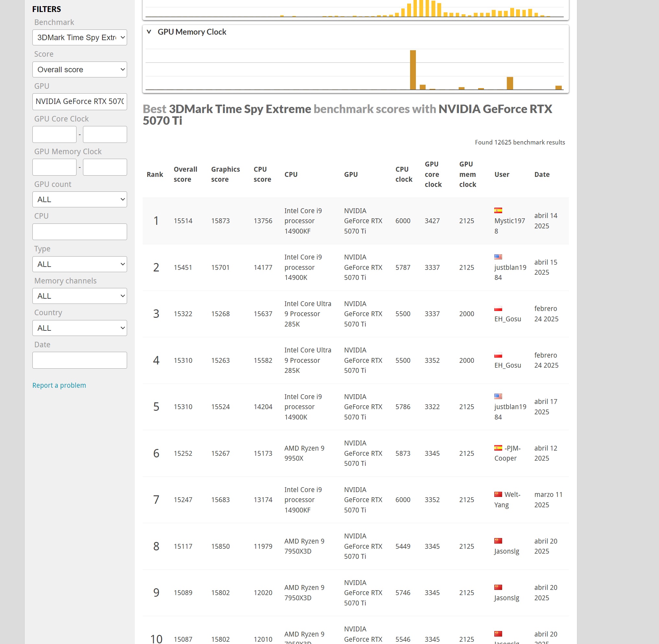Click the US flag in rank 2 row
Viewport: 659px width, 644px height.
[x=498, y=257]
